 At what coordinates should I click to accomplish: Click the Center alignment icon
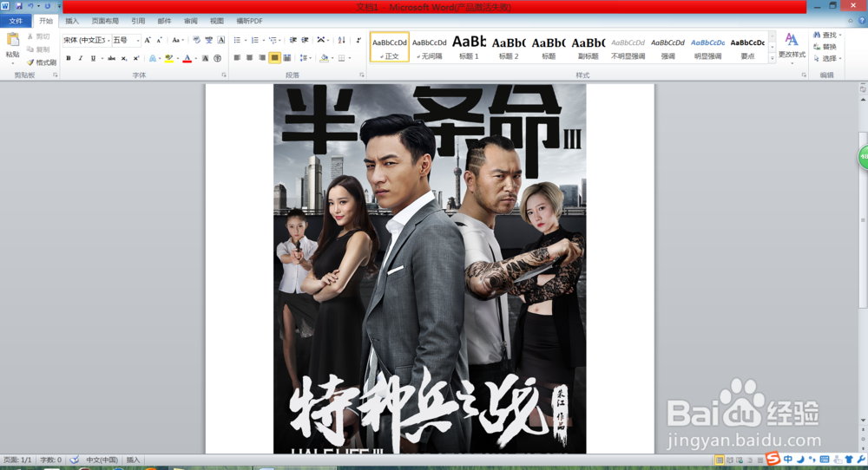pyautogui.click(x=250, y=57)
